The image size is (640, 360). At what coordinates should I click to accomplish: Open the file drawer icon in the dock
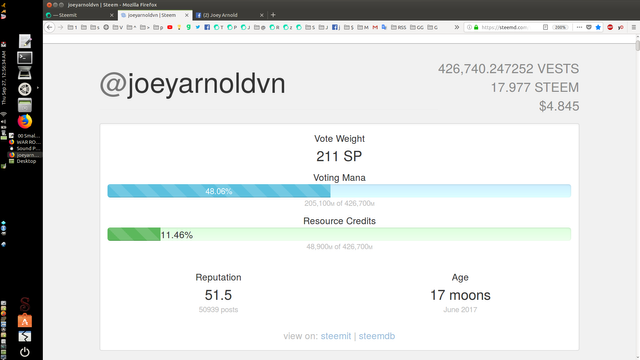click(x=24, y=105)
